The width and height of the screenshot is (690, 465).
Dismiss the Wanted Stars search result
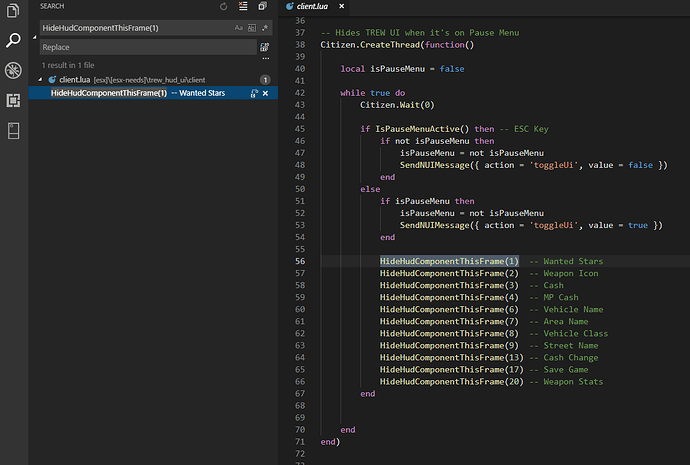265,93
